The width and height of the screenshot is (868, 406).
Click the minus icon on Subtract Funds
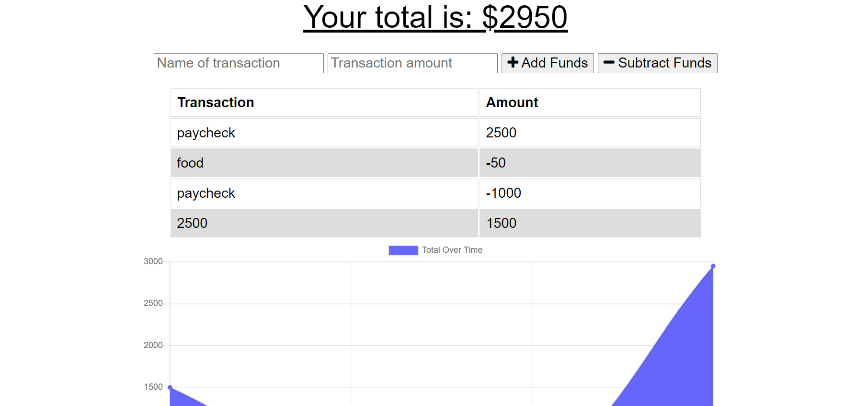[x=608, y=63]
